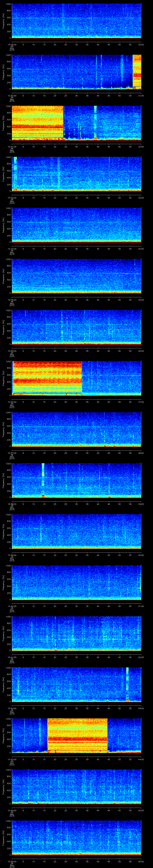153x868 pixels.
Task: Click the spectrogram panel starting at 15:33:00
Action: [x=76, y=225]
